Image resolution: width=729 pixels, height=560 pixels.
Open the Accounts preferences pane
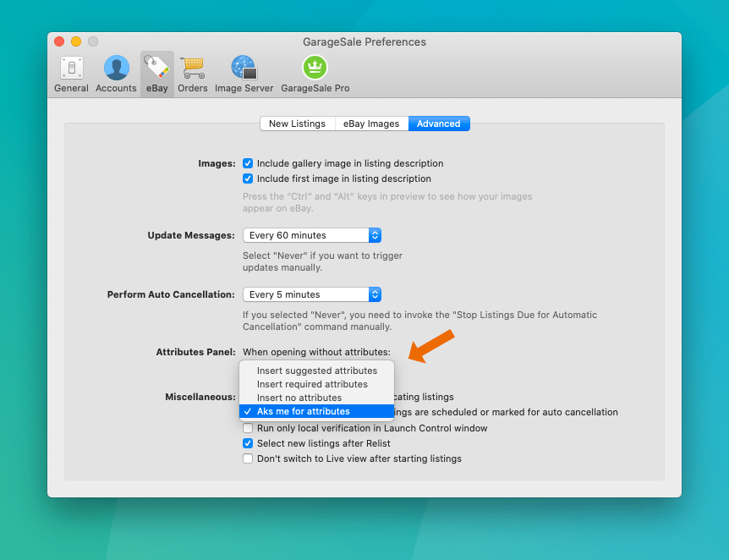(x=116, y=74)
